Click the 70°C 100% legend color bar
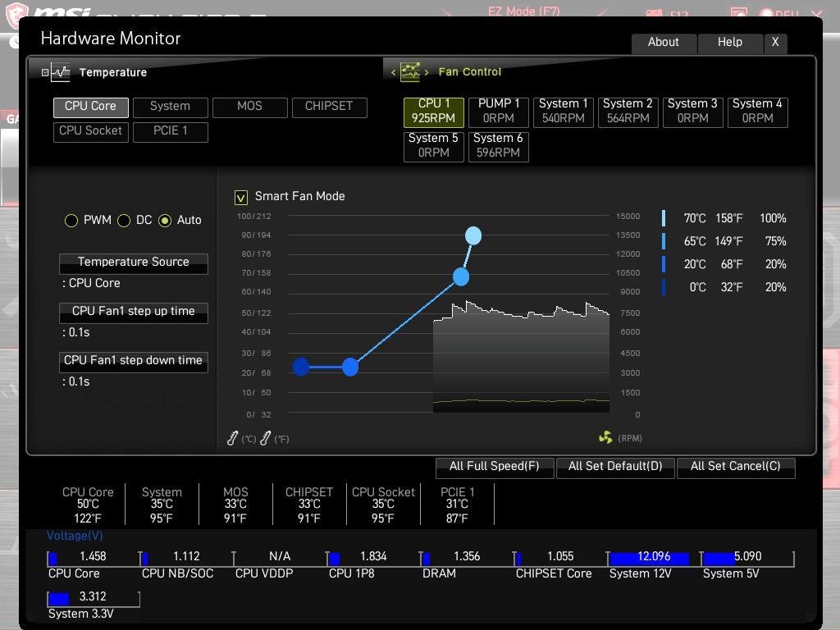This screenshot has width=840, height=630. click(x=664, y=218)
